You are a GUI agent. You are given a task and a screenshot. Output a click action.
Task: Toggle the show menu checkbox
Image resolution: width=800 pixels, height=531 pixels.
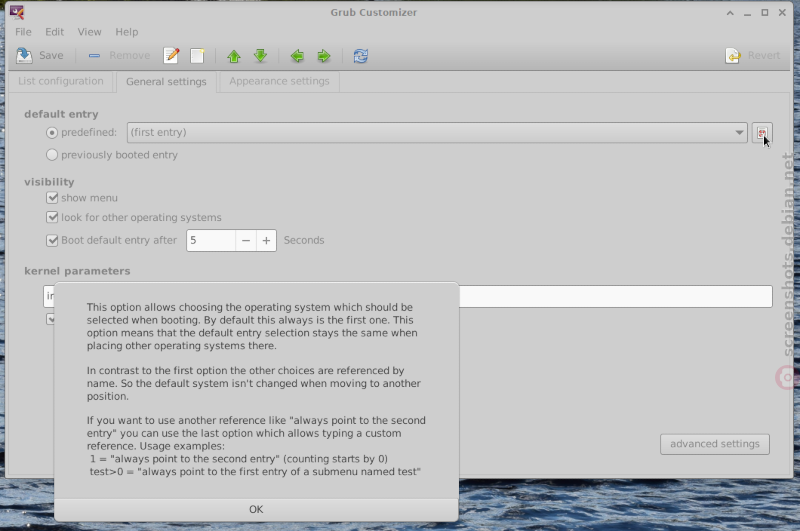[x=52, y=198]
